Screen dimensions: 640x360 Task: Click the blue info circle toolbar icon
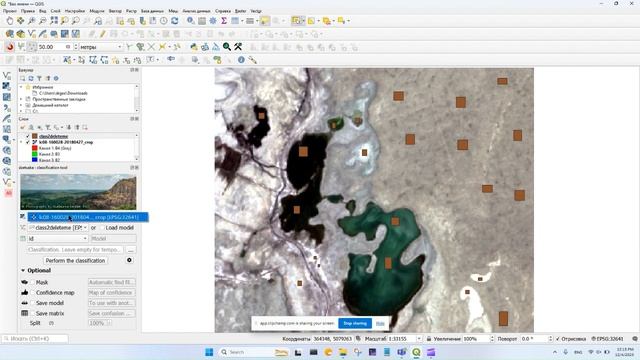[241, 60]
